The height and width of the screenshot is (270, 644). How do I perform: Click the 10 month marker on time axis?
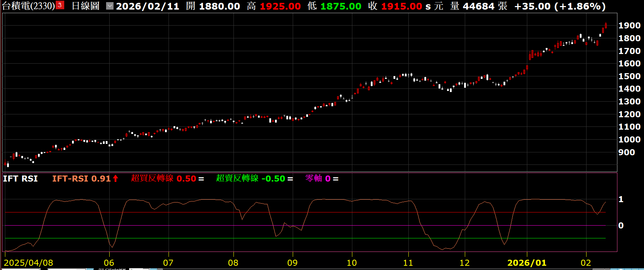352,263
